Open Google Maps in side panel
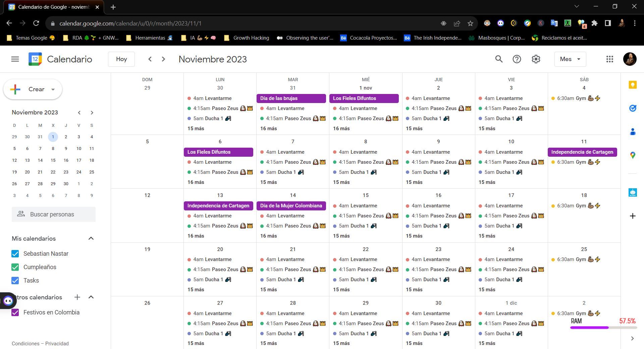 633,155
